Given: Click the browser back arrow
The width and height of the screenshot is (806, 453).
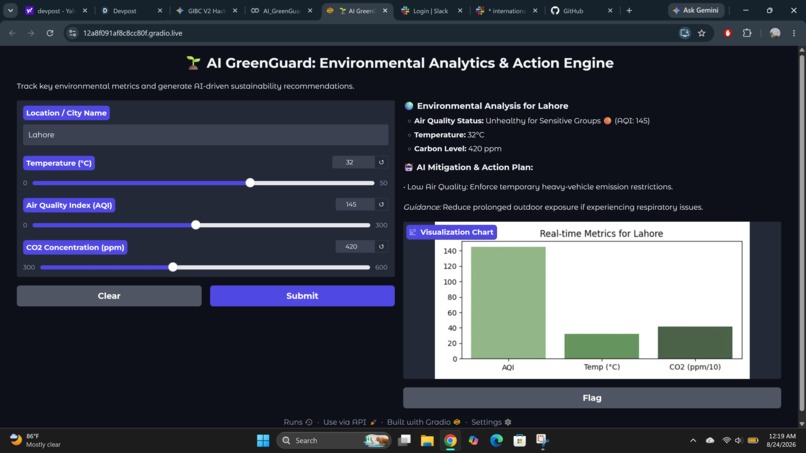Looking at the screenshot, I should pyautogui.click(x=12, y=33).
